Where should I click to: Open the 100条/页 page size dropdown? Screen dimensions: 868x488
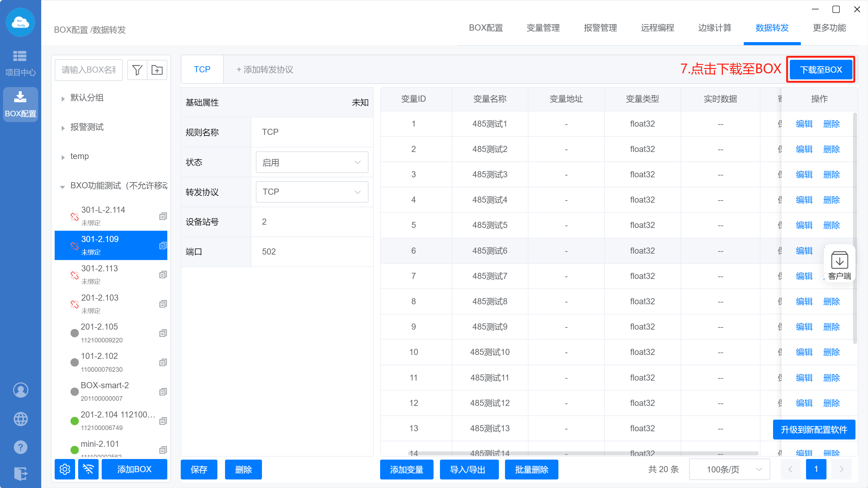pos(729,469)
